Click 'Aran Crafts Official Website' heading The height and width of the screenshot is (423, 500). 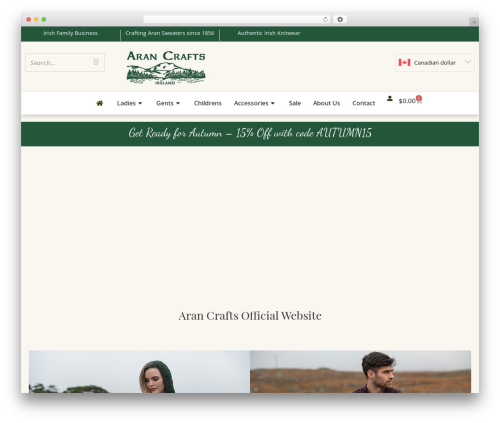tap(250, 316)
